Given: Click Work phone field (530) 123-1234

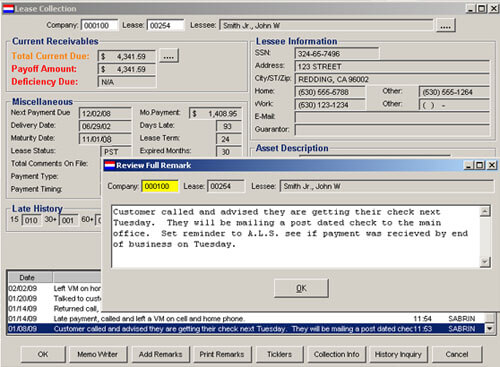Looking at the screenshot, I should tap(330, 105).
